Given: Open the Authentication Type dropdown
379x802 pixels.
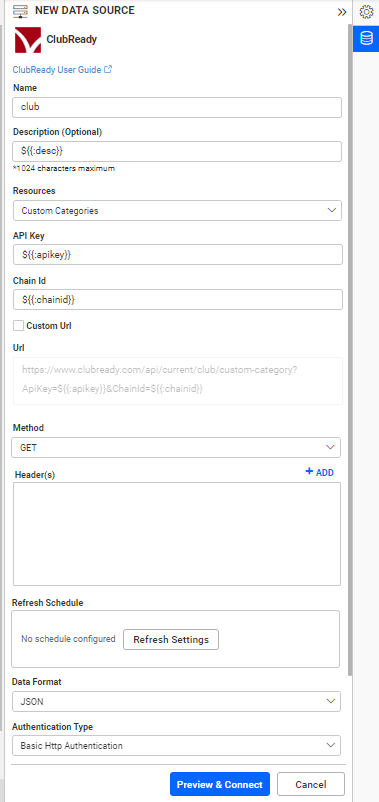Looking at the screenshot, I should point(176,746).
